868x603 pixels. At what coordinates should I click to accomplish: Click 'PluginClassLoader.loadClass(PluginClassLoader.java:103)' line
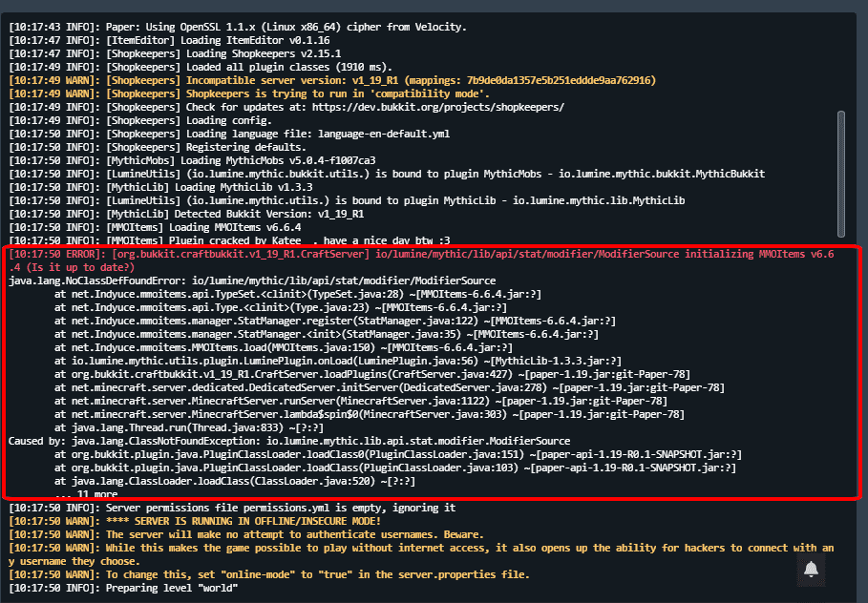[x=395, y=468]
